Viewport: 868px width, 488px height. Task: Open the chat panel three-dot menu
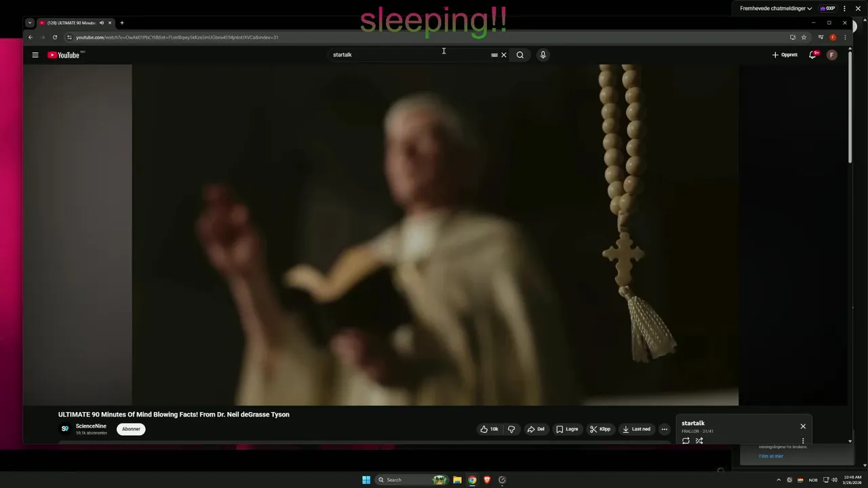click(x=845, y=8)
